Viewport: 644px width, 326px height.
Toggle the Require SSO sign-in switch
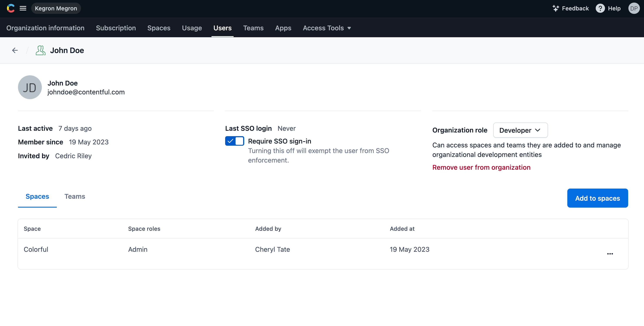(x=234, y=141)
